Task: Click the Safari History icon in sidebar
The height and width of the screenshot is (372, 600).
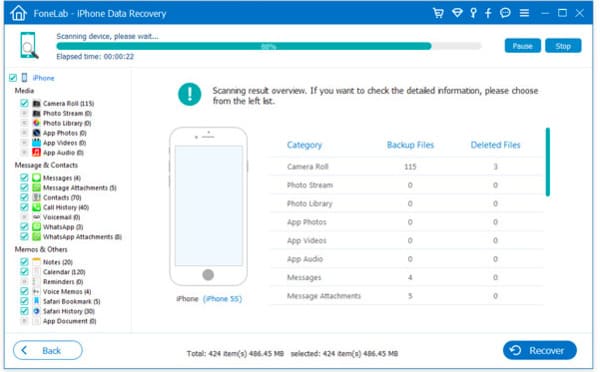Action: (36, 311)
